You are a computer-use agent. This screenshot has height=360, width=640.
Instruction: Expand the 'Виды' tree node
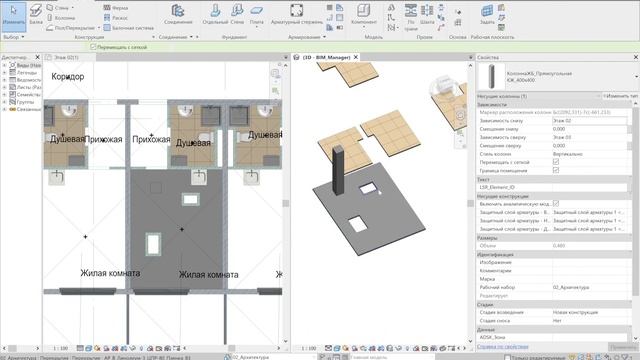click(4, 65)
